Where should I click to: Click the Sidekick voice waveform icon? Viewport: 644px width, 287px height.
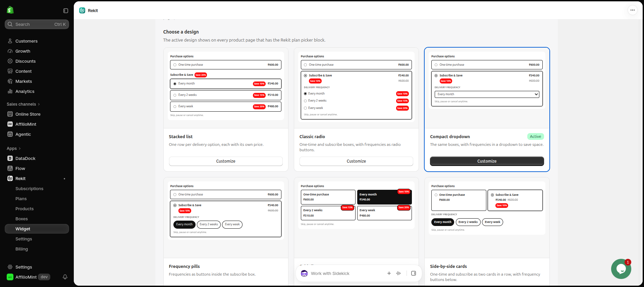coord(398,273)
